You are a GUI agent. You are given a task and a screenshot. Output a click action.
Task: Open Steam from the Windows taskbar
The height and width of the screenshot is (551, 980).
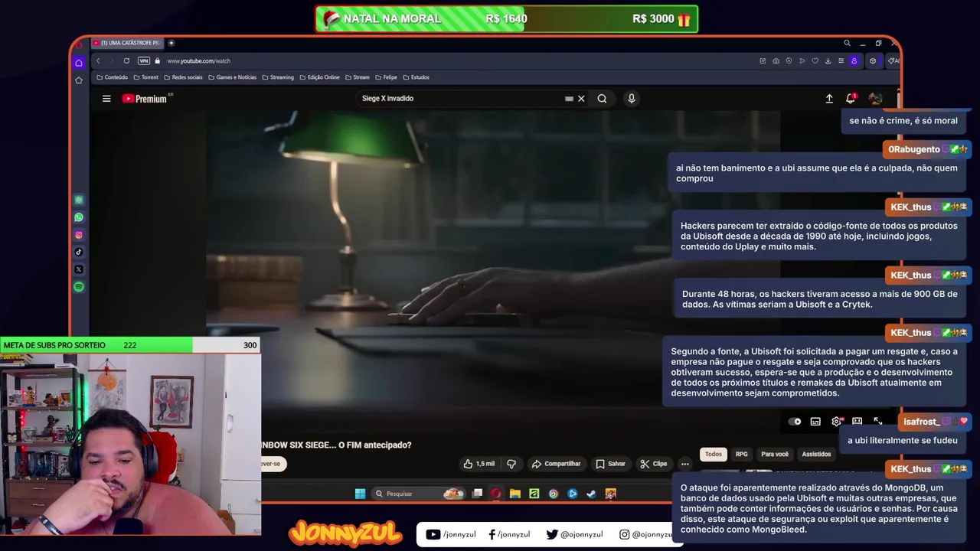591,494
